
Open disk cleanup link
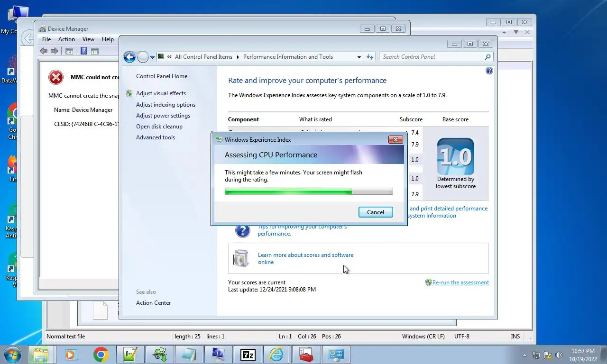coord(159,127)
